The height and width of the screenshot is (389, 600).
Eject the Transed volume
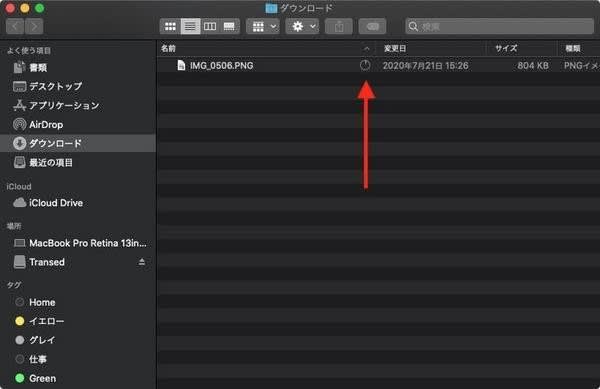pyautogui.click(x=142, y=262)
